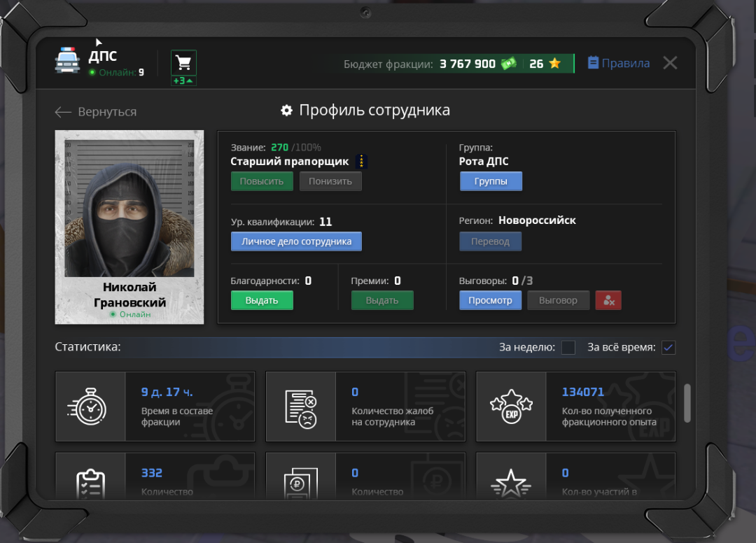Toggle the За всё время checkbox
The height and width of the screenshot is (543, 756).
coord(668,348)
